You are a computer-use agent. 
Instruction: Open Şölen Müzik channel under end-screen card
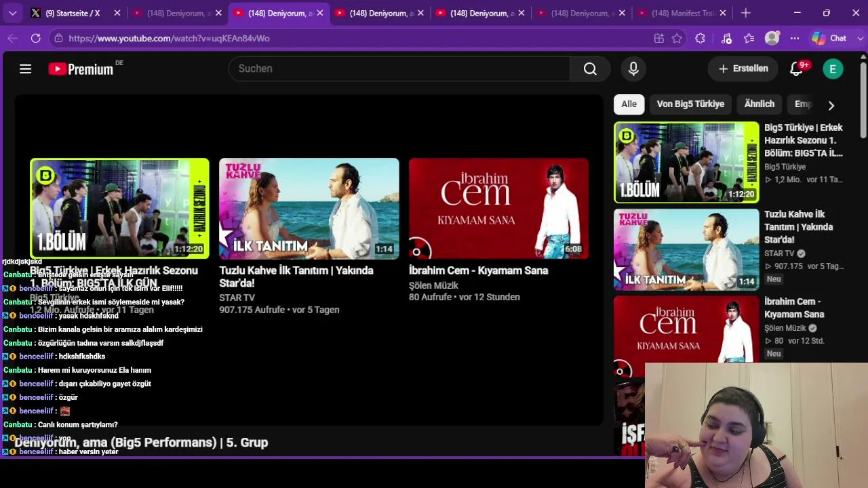[433, 285]
